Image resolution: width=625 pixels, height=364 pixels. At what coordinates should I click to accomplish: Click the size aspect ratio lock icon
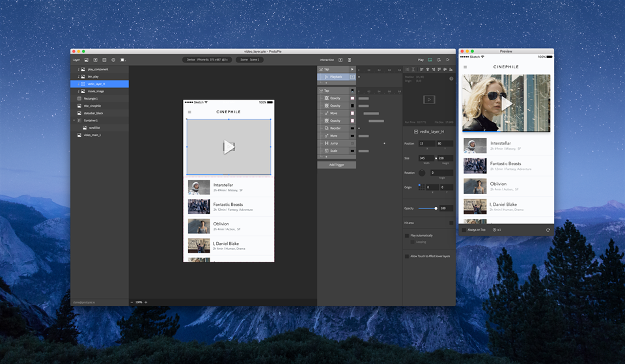436,158
